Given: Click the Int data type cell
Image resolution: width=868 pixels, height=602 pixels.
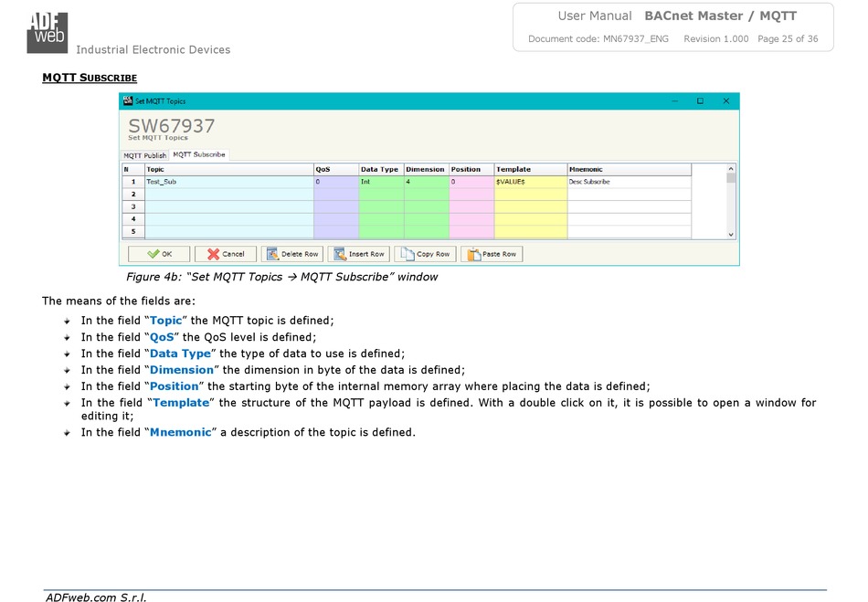Looking at the screenshot, I should pyautogui.click(x=381, y=182).
